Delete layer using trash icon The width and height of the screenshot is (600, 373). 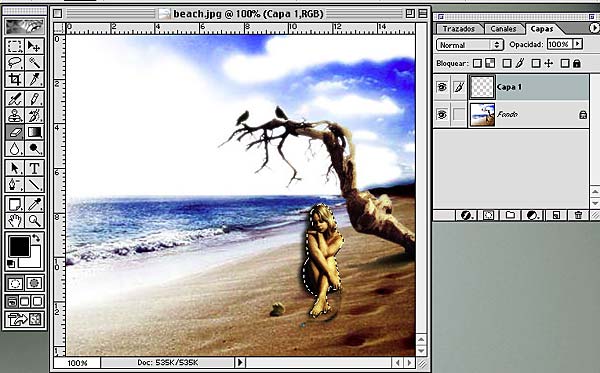click(578, 215)
